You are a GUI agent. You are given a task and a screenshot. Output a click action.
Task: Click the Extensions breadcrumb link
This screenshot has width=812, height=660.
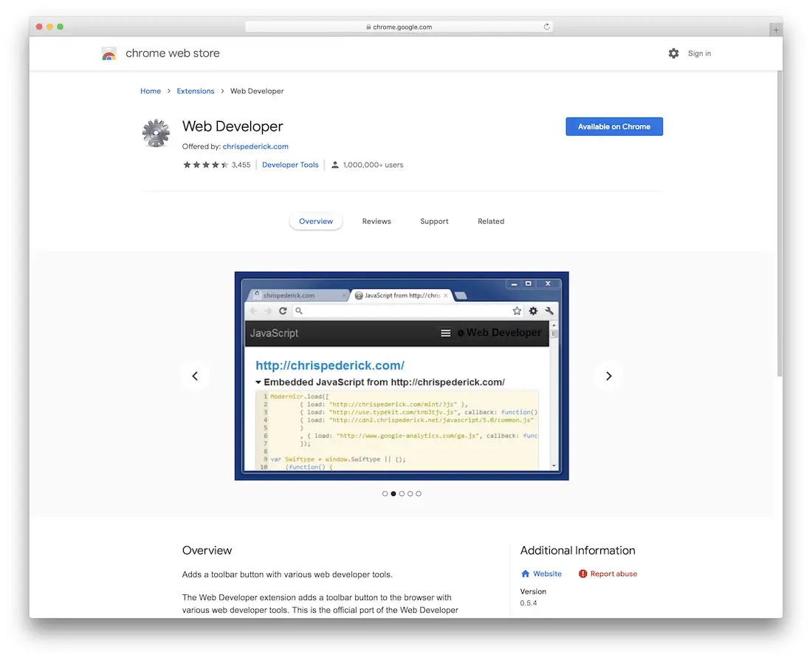tap(195, 92)
